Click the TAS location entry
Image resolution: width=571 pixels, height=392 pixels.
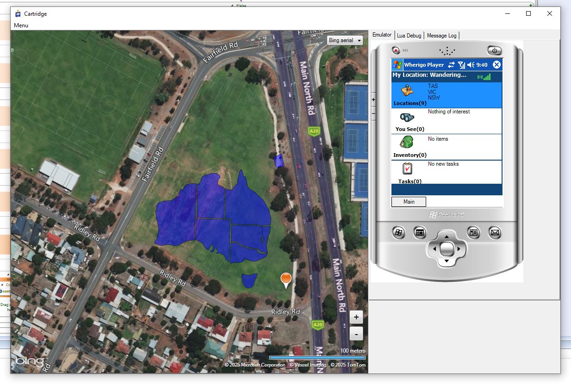click(433, 86)
